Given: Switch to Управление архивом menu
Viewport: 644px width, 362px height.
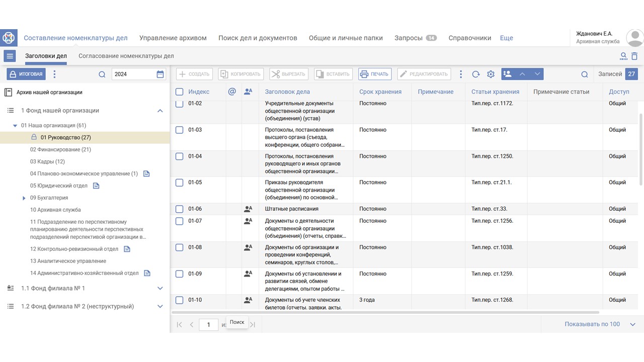Looking at the screenshot, I should [x=173, y=38].
